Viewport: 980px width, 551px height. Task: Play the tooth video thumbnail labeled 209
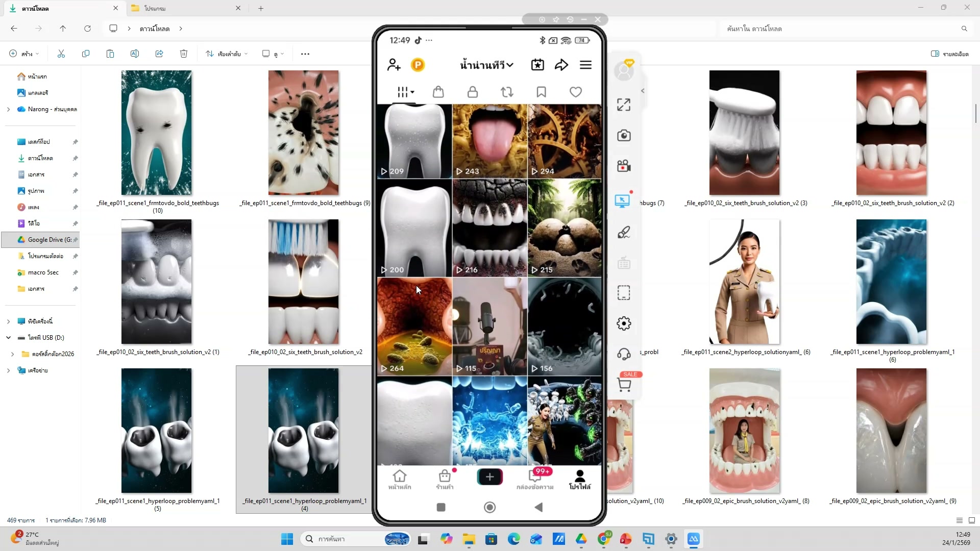[414, 141]
